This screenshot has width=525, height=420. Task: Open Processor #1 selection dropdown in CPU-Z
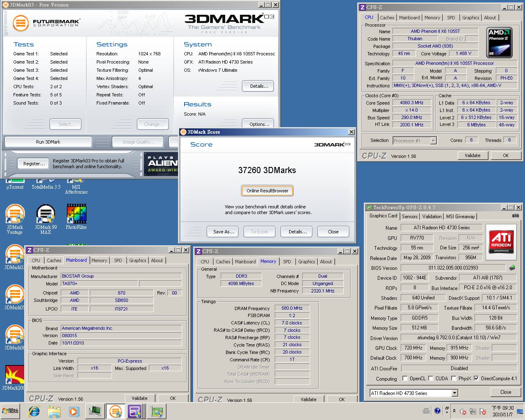[433, 141]
